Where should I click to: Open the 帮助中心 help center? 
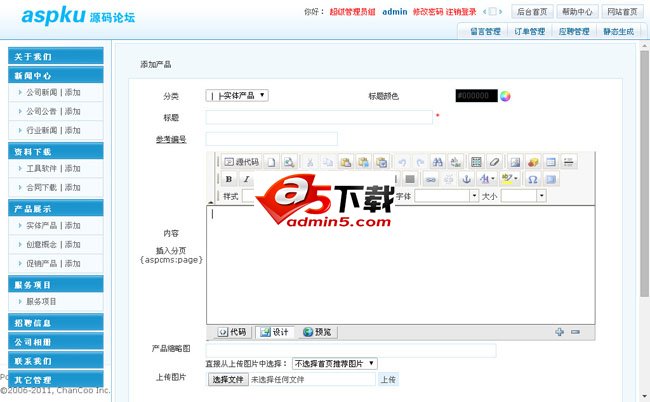(577, 12)
